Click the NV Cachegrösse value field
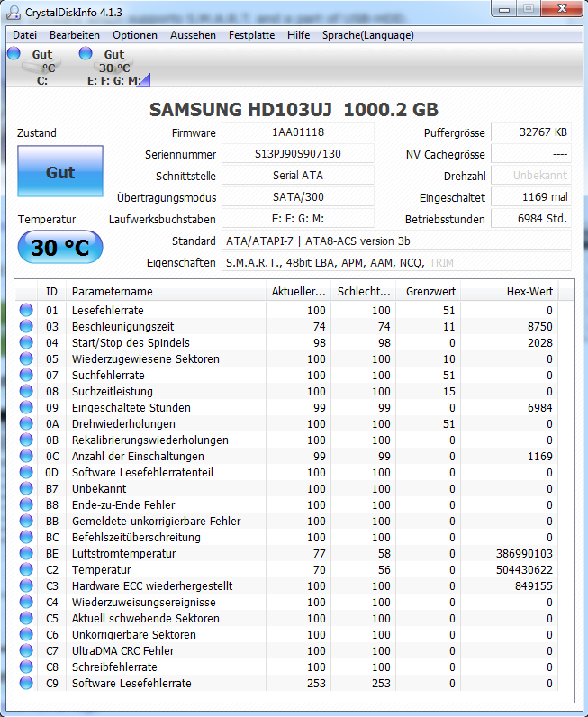The height and width of the screenshot is (717, 588). tap(531, 154)
